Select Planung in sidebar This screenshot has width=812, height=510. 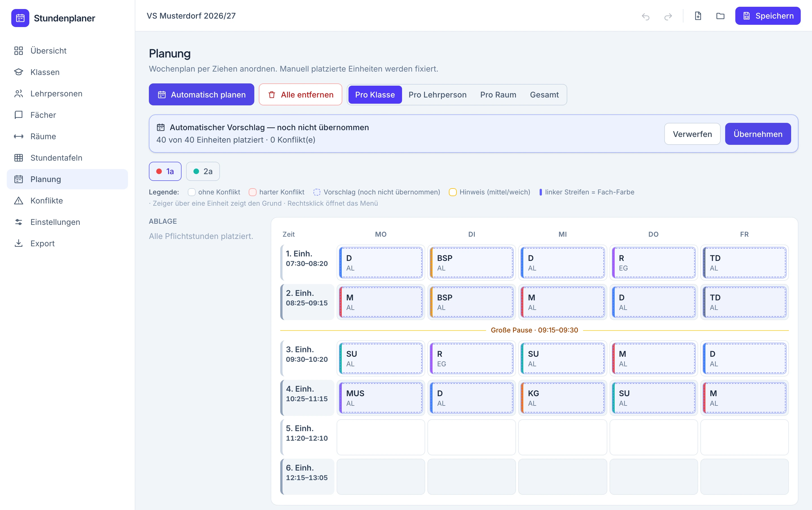click(67, 179)
